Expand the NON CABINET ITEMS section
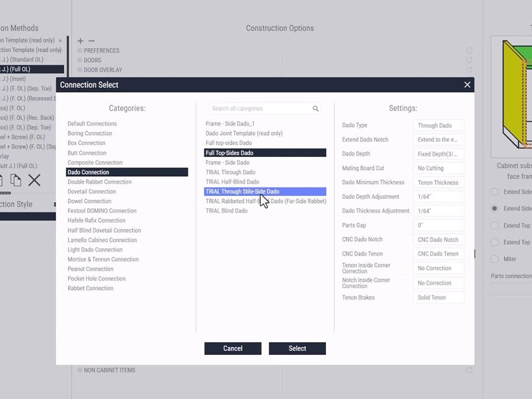The width and height of the screenshot is (532, 399). 80,370
